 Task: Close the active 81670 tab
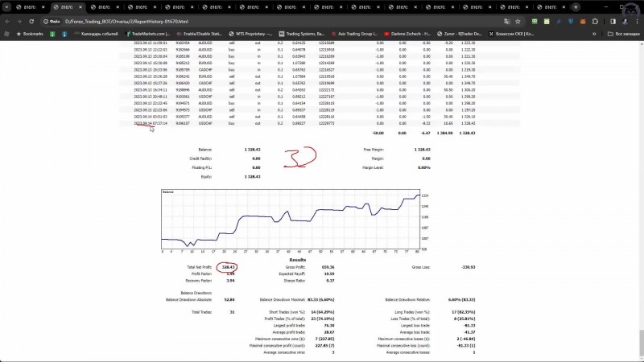tap(80, 7)
